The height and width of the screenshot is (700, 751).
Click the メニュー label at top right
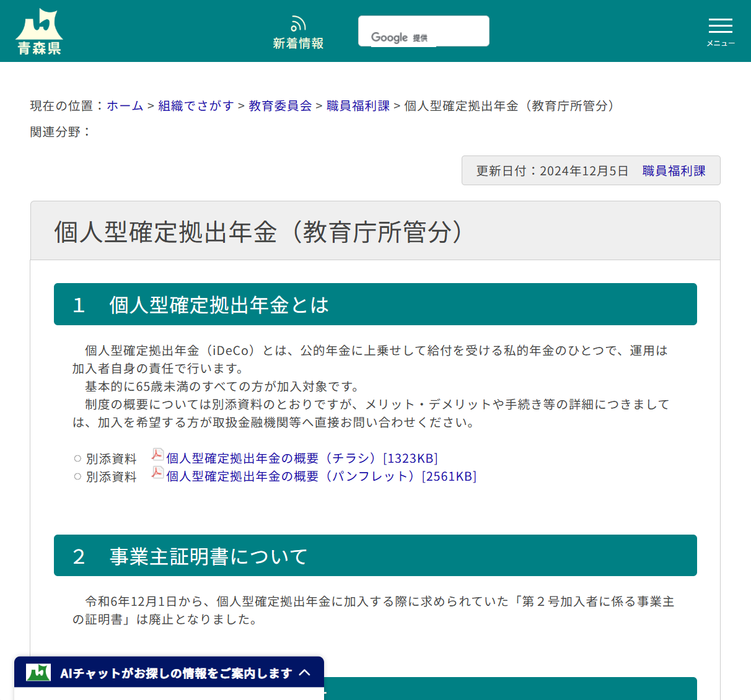point(720,43)
